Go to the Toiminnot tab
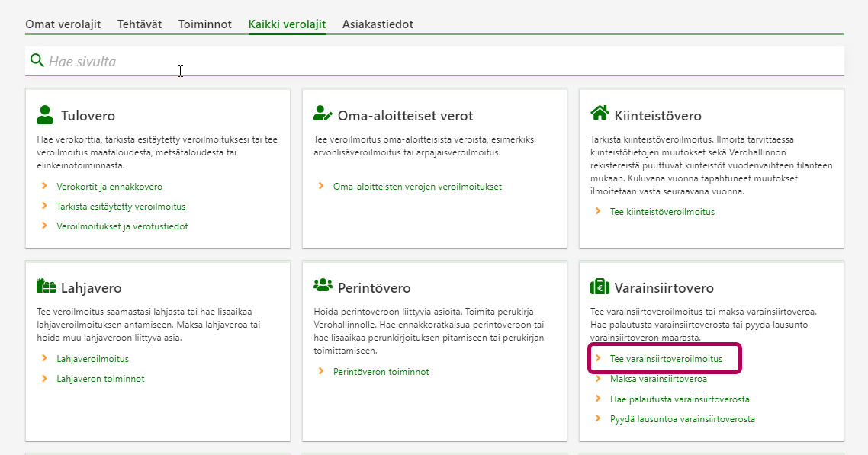This screenshot has height=455, width=868. (205, 24)
